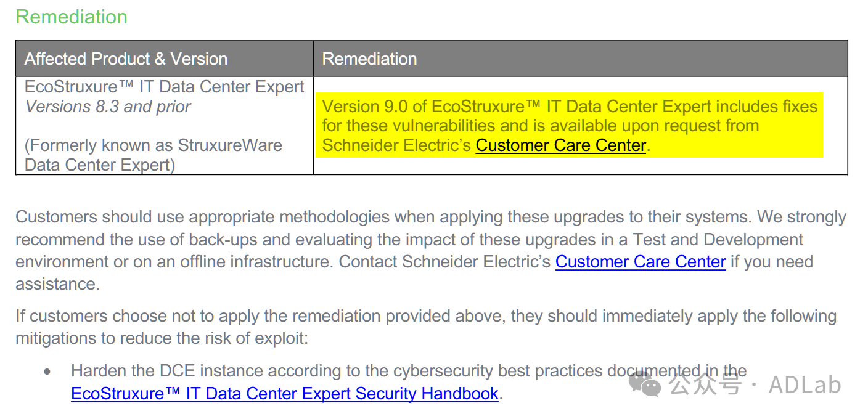The image size is (868, 419).
Task: Select the Affected Product & Version header
Action: click(126, 59)
